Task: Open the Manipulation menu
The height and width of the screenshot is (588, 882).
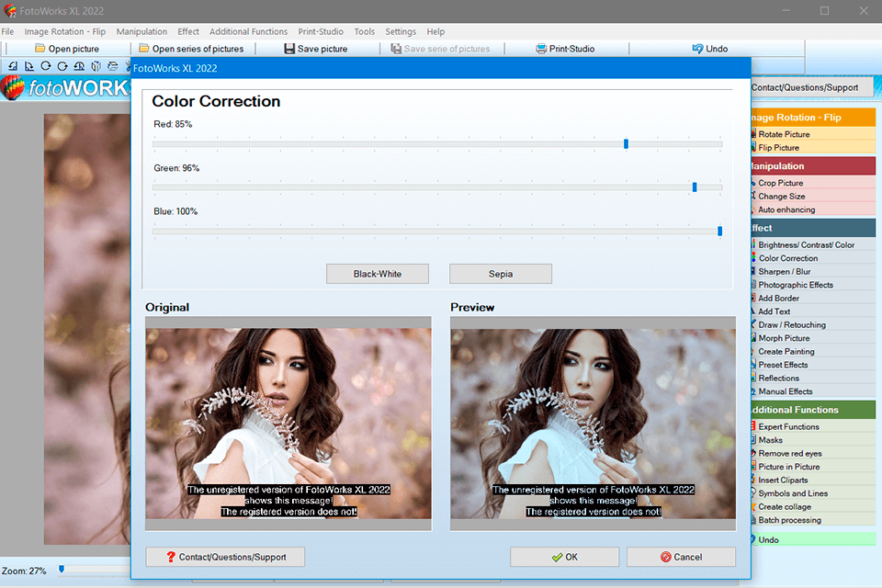Action: tap(141, 31)
